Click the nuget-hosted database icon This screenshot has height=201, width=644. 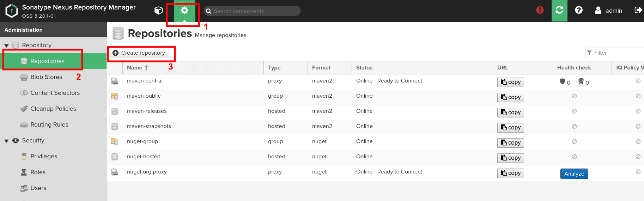coord(115,157)
